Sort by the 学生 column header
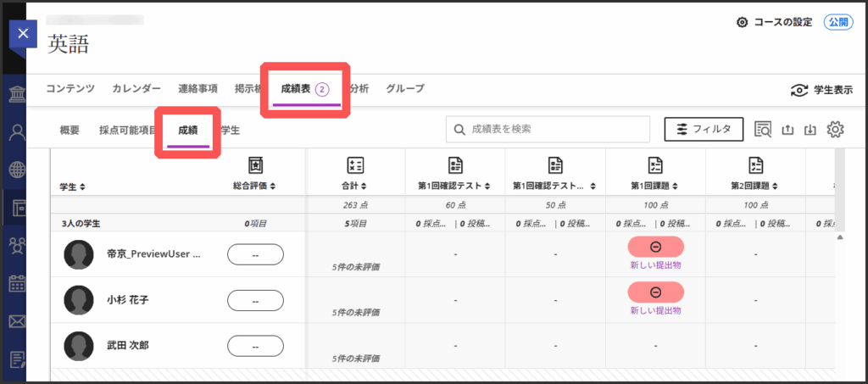The height and width of the screenshot is (384, 868). coord(72,186)
